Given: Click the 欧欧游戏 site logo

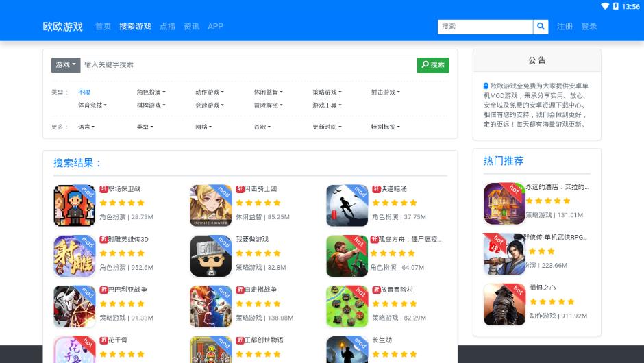Looking at the screenshot, I should click(x=63, y=27).
